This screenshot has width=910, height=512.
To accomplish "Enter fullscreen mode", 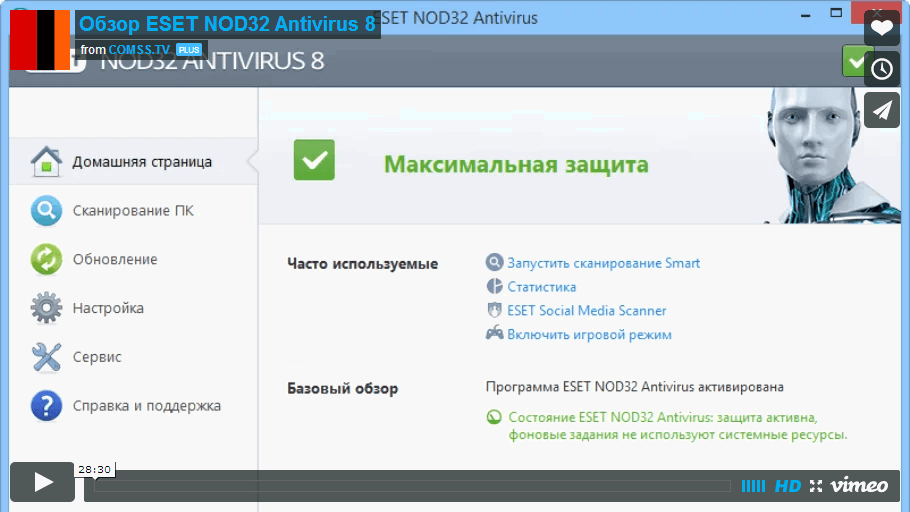I will coord(816,486).
